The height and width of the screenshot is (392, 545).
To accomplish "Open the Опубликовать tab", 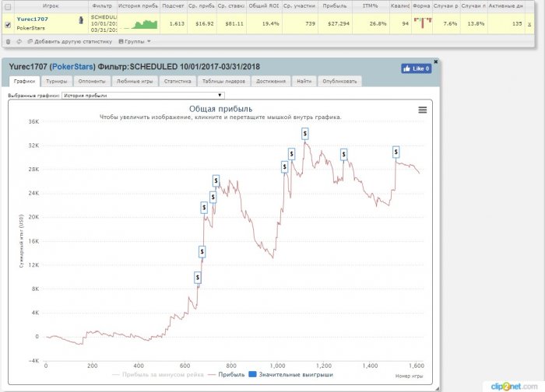I will (x=339, y=81).
